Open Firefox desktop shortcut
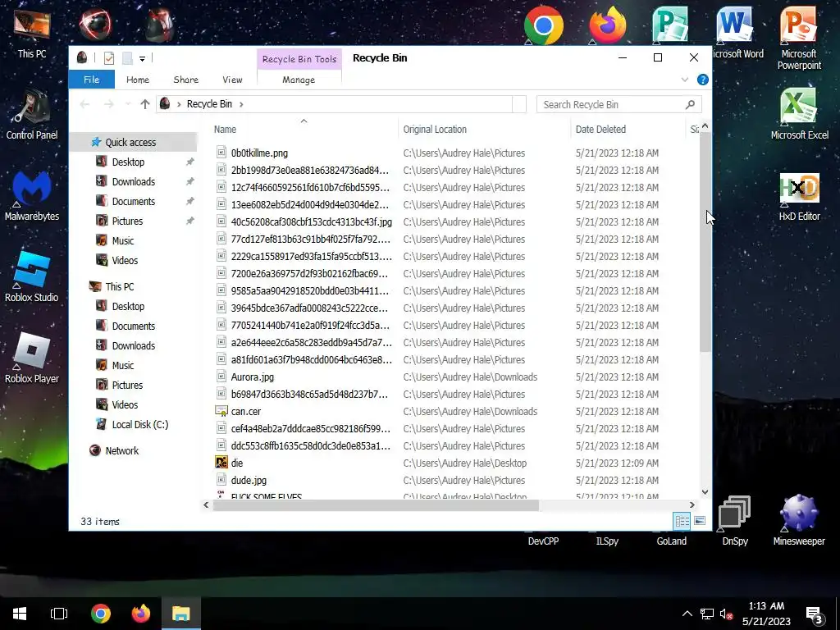The height and width of the screenshot is (630, 840). coord(608,25)
